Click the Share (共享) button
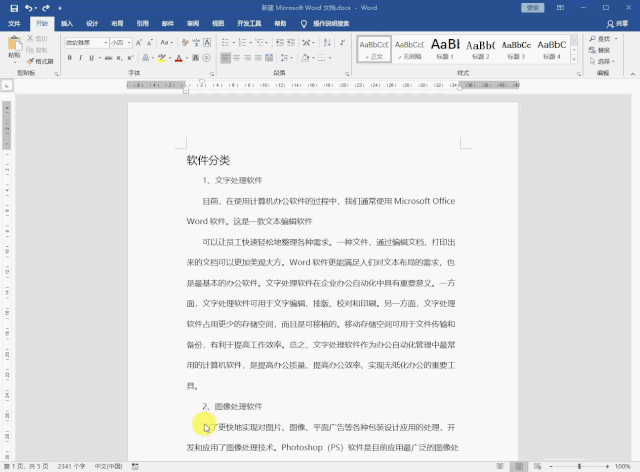 [617, 24]
